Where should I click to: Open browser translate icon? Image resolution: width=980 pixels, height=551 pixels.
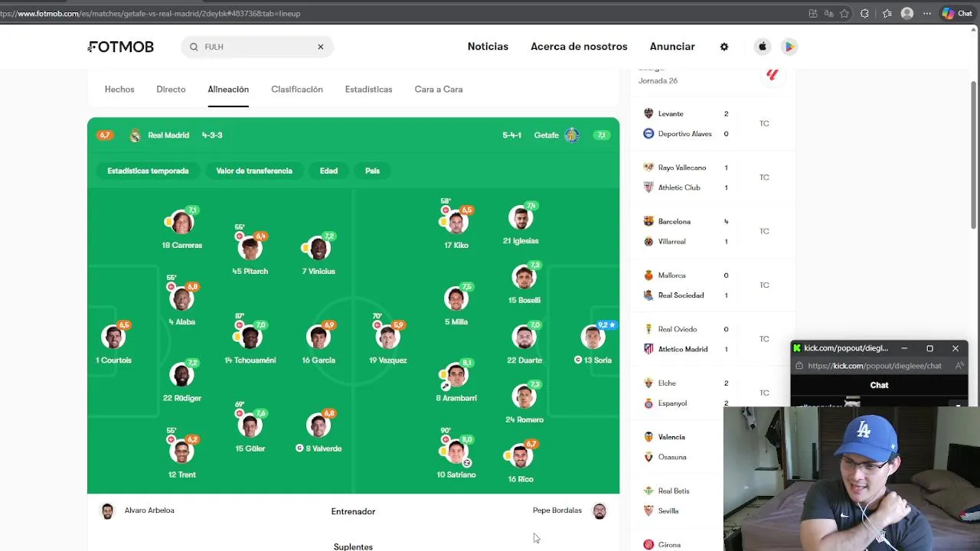click(828, 13)
